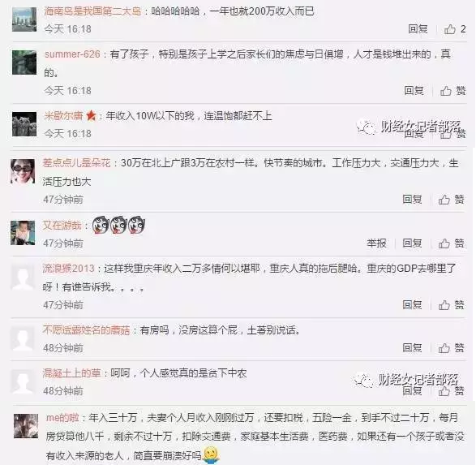Reply to 不愿透露姓名的蘑菇's comment
Screen dimensions: 476x465
point(412,348)
